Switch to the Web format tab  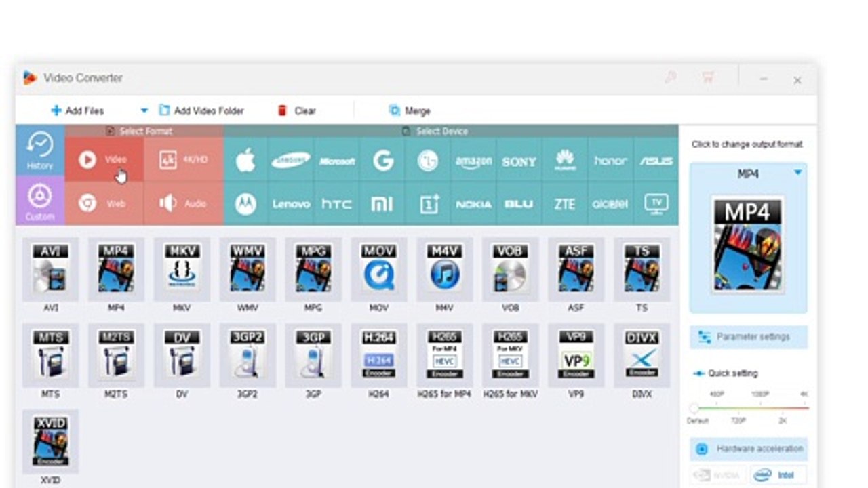[x=104, y=203]
